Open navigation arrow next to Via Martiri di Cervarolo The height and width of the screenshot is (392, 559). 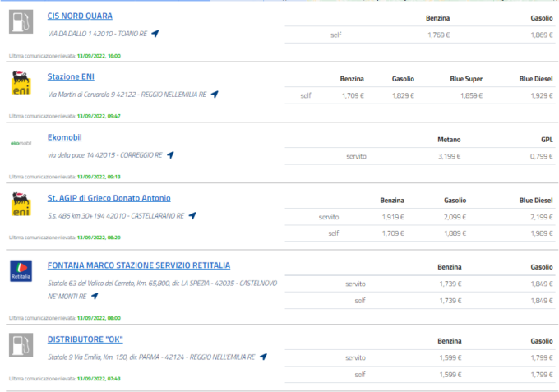tap(215, 94)
